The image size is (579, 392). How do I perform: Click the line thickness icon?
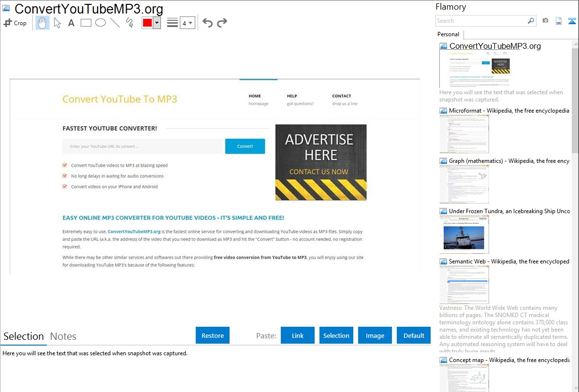pyautogui.click(x=173, y=23)
